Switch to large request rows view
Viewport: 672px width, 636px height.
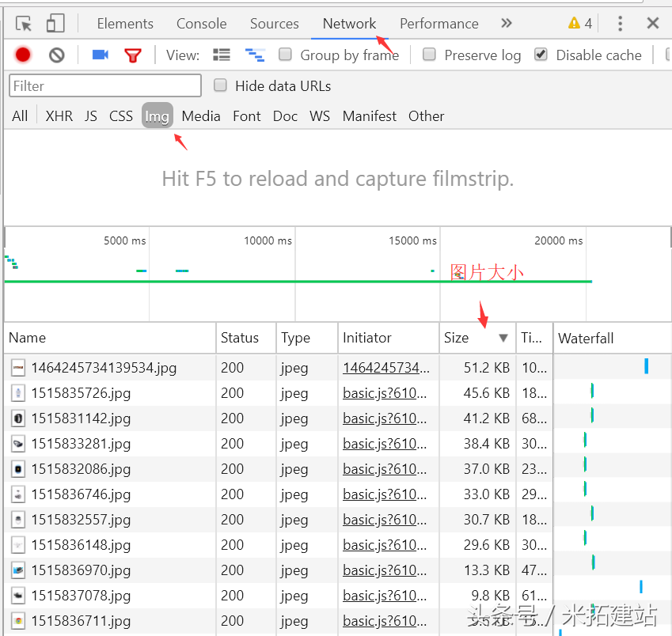(222, 55)
